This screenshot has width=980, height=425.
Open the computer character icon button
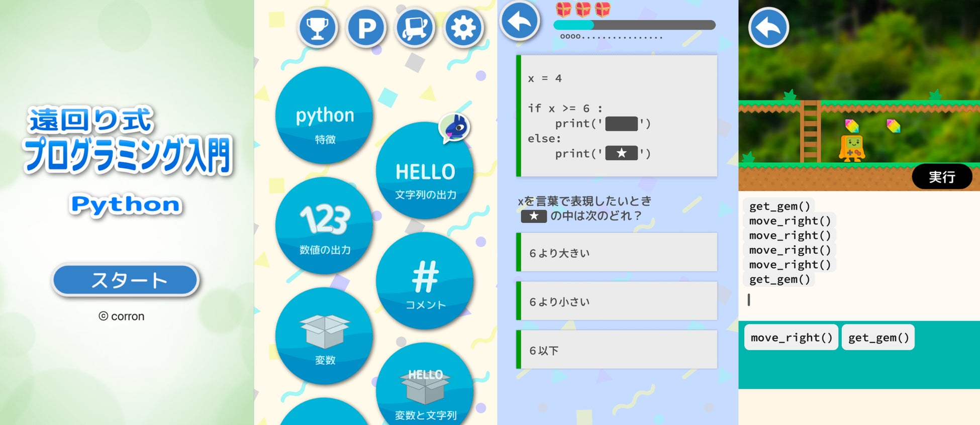coord(415,28)
